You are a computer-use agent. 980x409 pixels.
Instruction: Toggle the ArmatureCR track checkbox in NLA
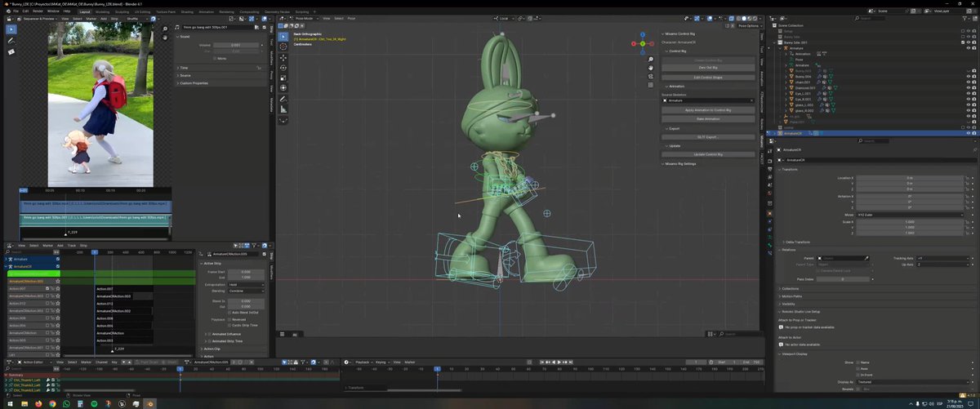pos(58,266)
